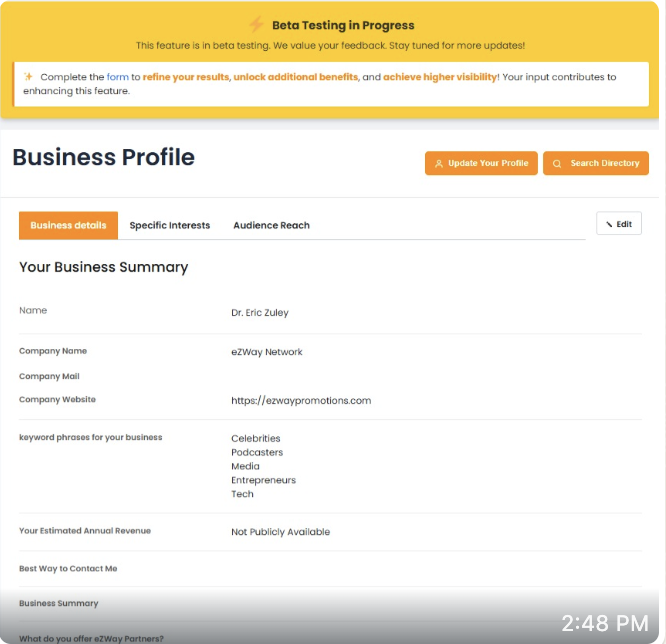Screen dimensions: 666x644
Task: Click 'unlock additional benefits' highlighted text
Action: click(296, 77)
